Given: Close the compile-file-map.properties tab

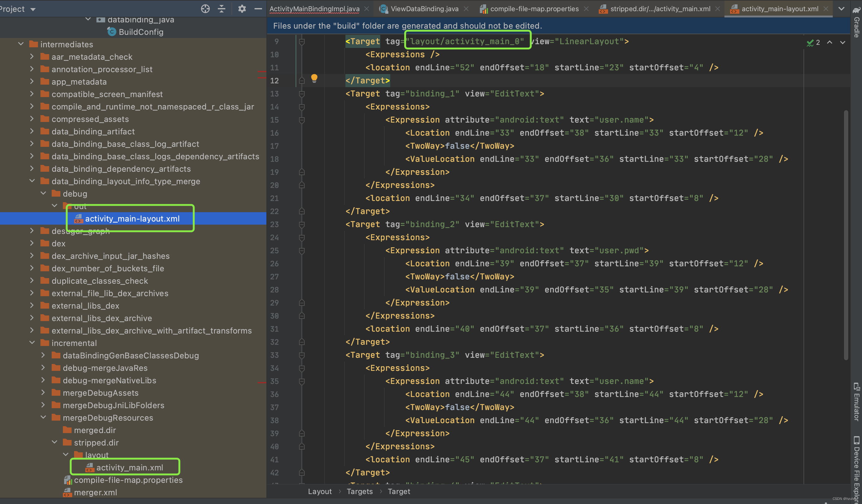Looking at the screenshot, I should click(x=586, y=9).
